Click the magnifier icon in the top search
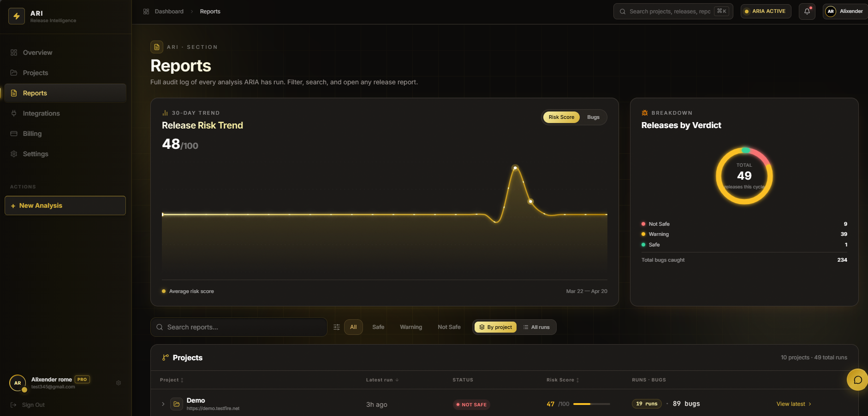The image size is (868, 416). tap(623, 12)
